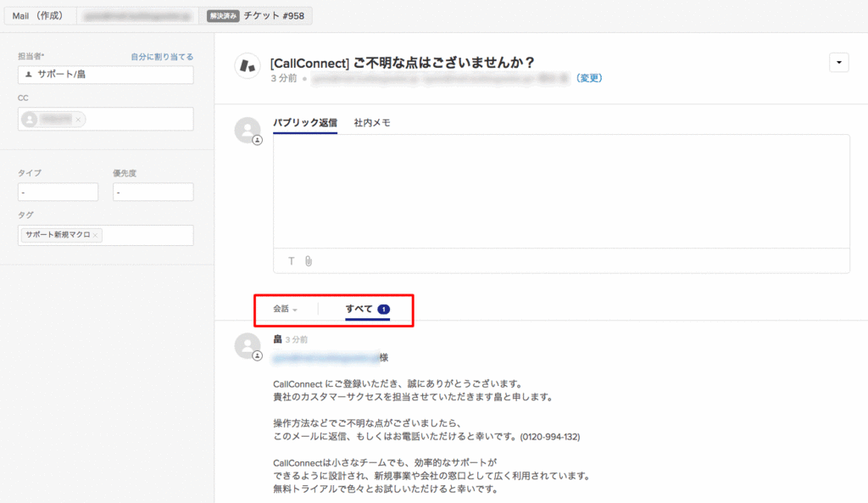Image resolution: width=868 pixels, height=503 pixels.
Task: Click the 自分に割り当てる link
Action: tap(162, 57)
